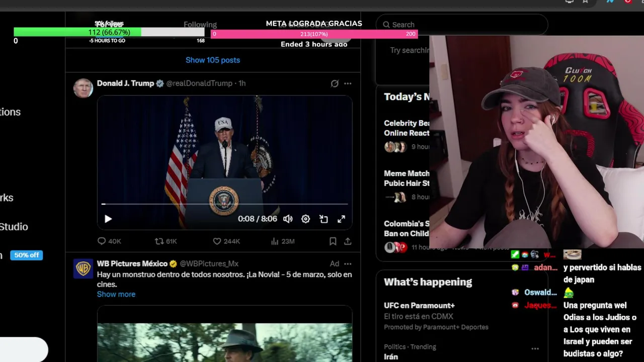Open replies on Trump post (40K)
This screenshot has height=362, width=644.
pyautogui.click(x=109, y=241)
